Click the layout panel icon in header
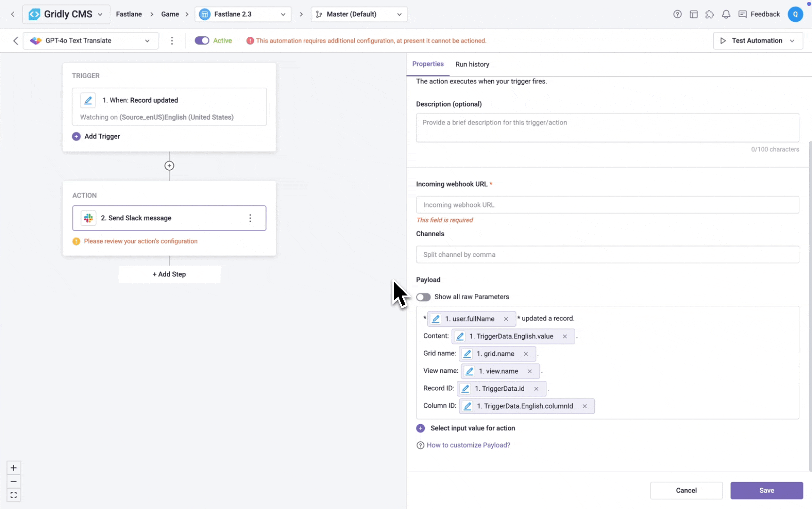This screenshot has height=509, width=812. coord(693,14)
